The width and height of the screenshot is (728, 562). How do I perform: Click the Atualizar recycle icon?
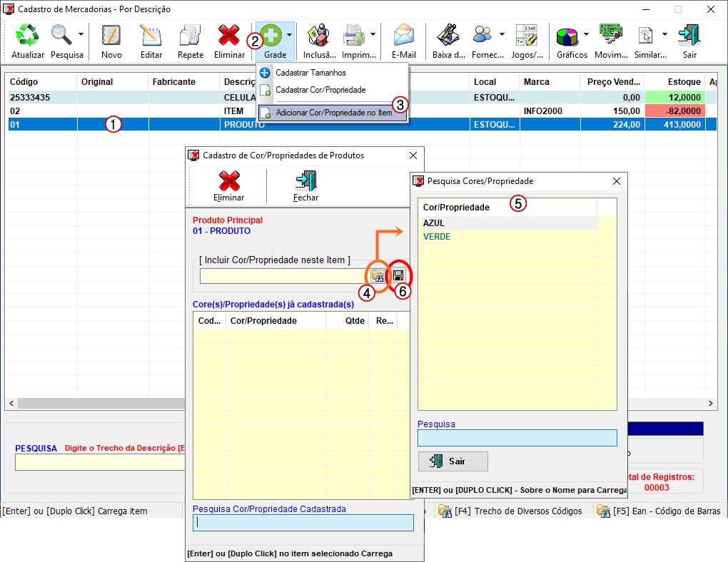click(28, 36)
